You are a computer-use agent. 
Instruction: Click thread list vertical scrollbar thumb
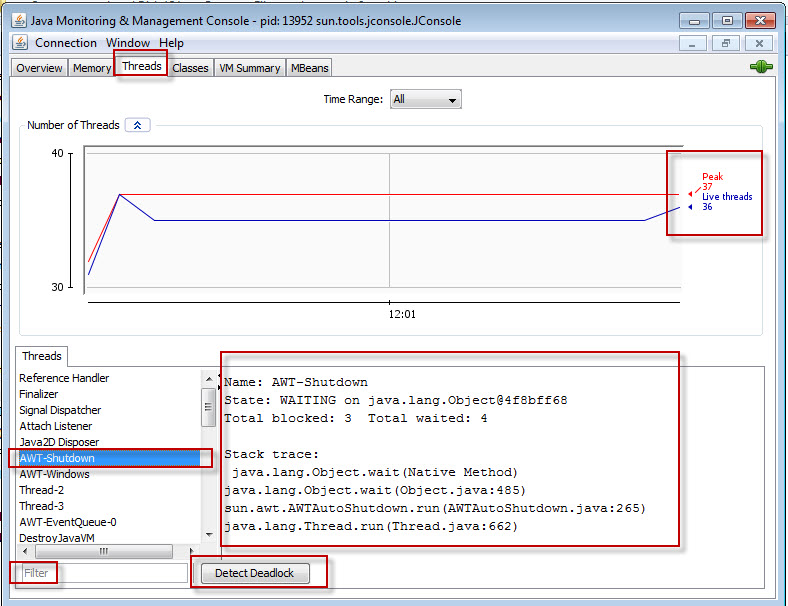pos(208,408)
